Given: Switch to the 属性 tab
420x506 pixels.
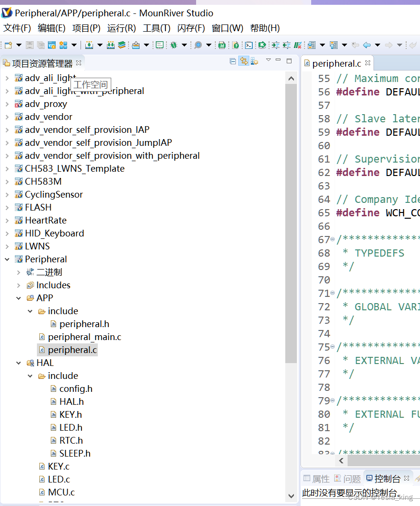Looking at the screenshot, I should pyautogui.click(x=317, y=479).
